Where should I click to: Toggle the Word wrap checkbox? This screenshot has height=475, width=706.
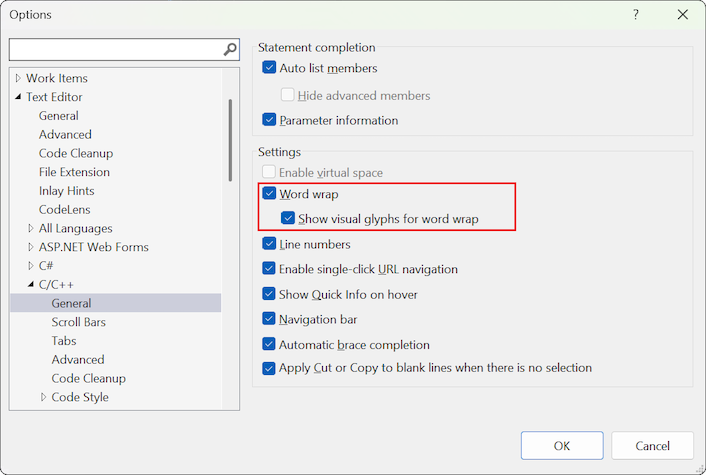[x=269, y=194]
